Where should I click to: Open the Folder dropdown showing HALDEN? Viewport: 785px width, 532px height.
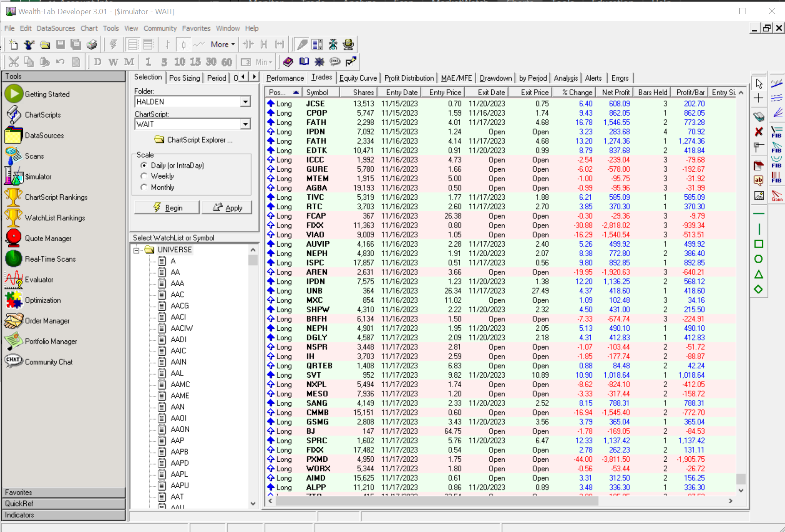[x=245, y=102]
